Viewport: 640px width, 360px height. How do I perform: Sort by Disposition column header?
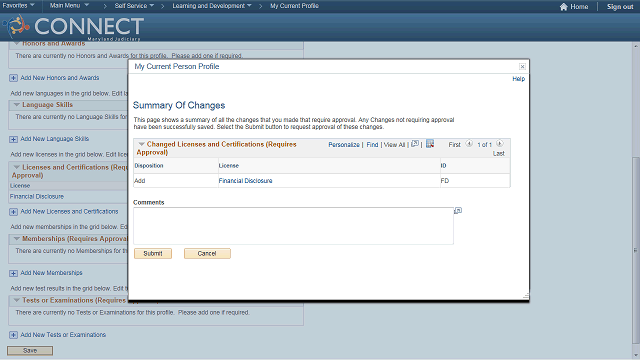pyautogui.click(x=149, y=166)
